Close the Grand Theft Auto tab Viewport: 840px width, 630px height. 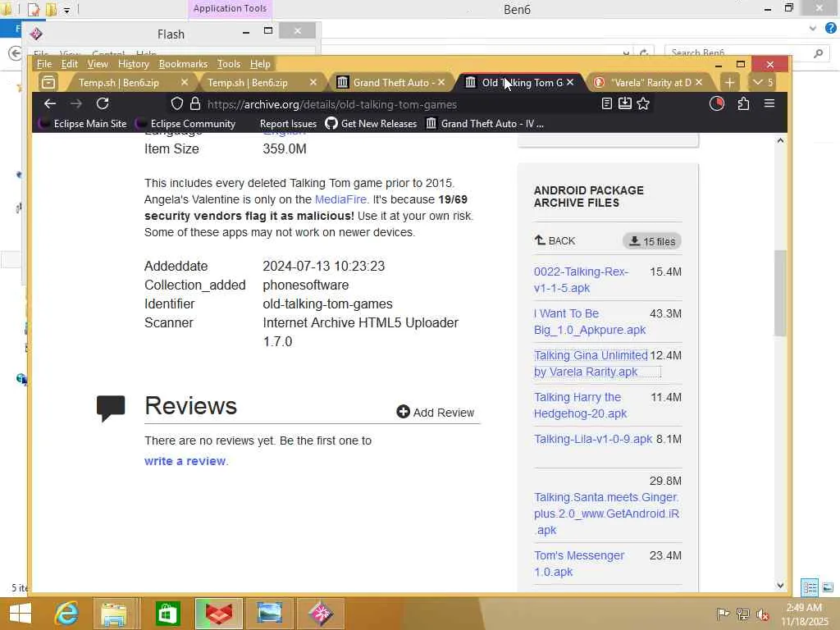pos(441,83)
